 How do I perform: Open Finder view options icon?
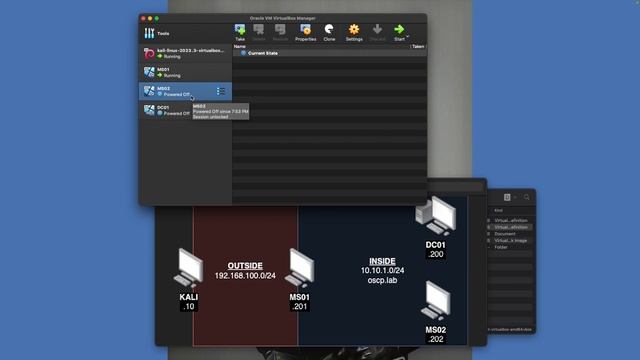tap(507, 197)
